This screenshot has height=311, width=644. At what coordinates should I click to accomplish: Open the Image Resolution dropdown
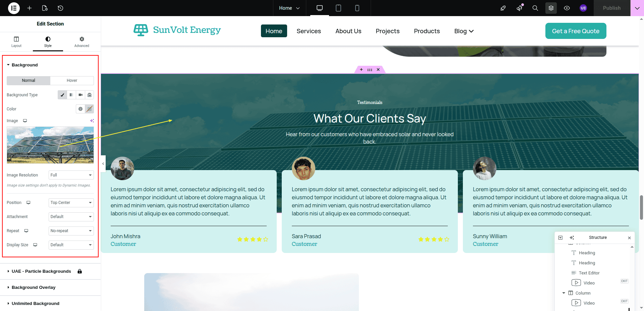[x=71, y=175]
